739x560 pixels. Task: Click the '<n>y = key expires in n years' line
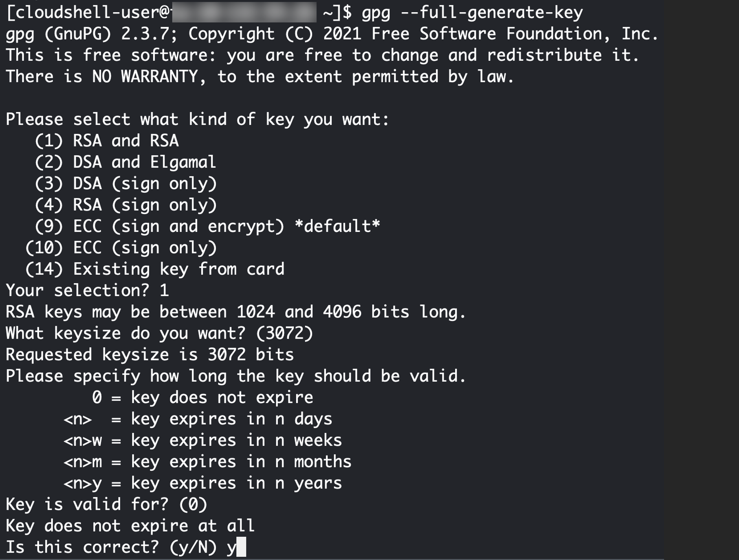click(x=202, y=483)
